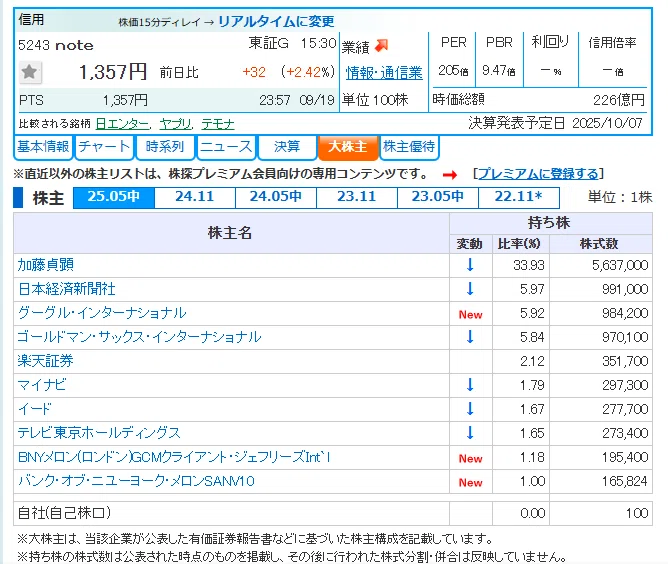The height and width of the screenshot is (564, 668).
Task: Select the 25.05中 shareholder period
Action: pyautogui.click(x=114, y=197)
